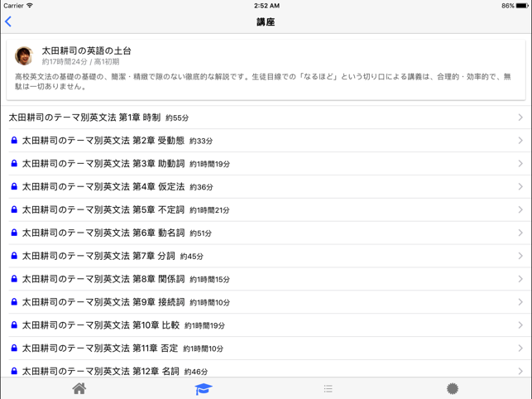Click the lock icon on 第4章 仮定法

(14, 186)
